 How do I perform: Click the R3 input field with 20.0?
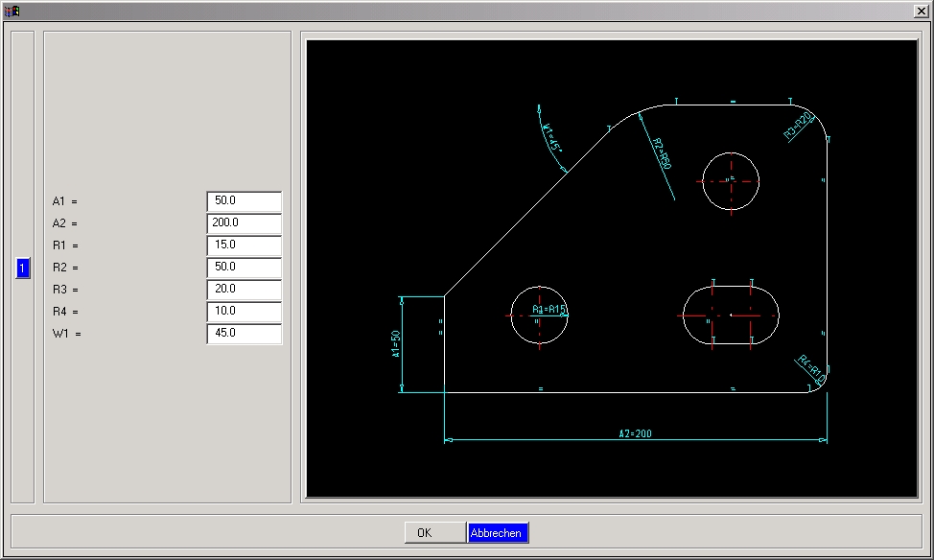(244, 290)
